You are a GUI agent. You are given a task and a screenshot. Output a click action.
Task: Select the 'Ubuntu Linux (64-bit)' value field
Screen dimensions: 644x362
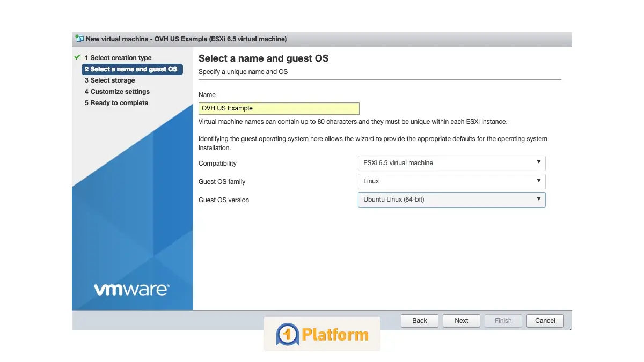(x=445, y=200)
